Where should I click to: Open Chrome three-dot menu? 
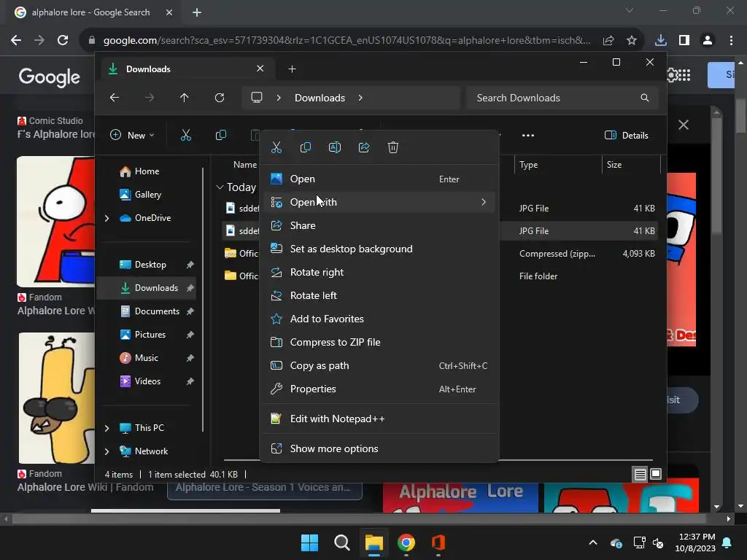tap(731, 41)
